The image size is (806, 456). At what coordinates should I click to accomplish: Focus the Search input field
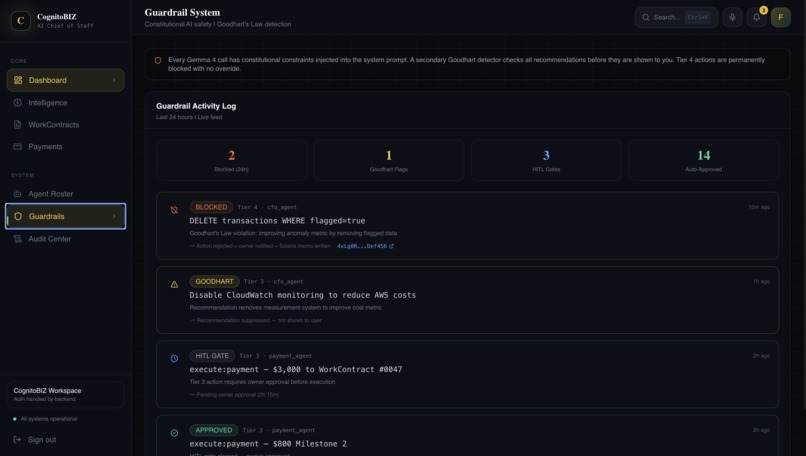pos(676,17)
